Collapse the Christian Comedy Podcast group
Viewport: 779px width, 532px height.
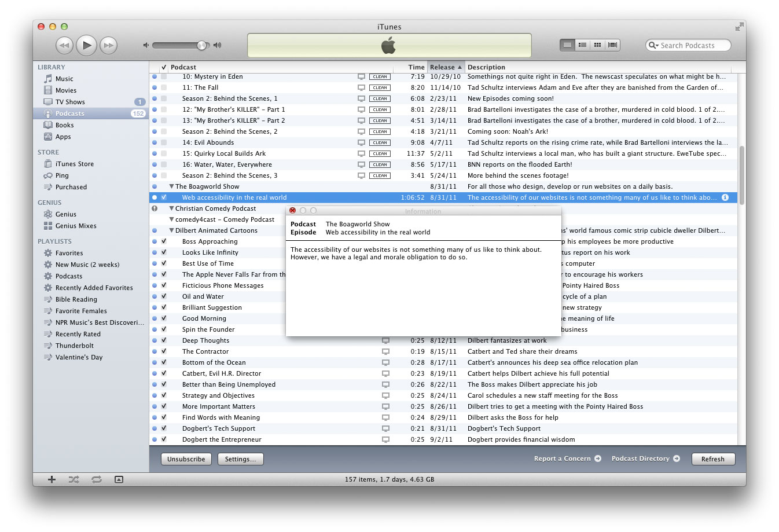pyautogui.click(x=171, y=208)
